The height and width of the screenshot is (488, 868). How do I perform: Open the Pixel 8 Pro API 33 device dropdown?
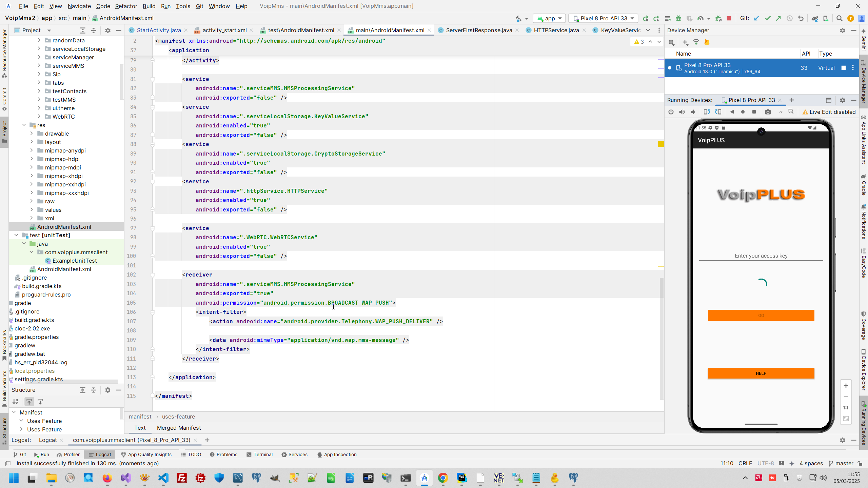pyautogui.click(x=604, y=18)
